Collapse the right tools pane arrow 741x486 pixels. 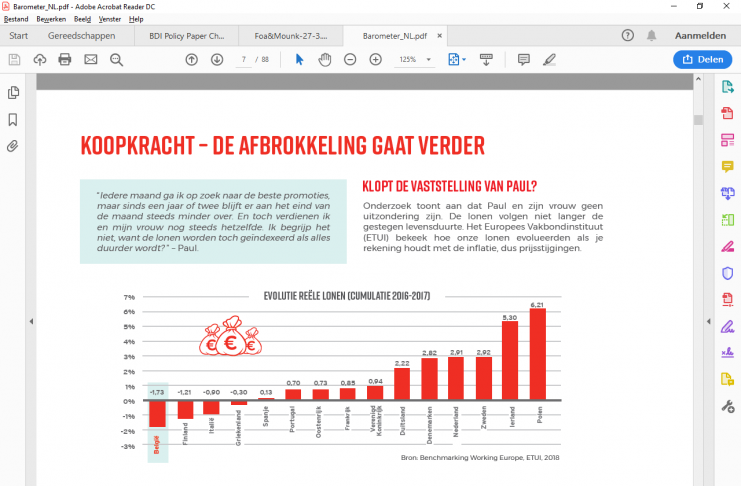click(x=709, y=321)
